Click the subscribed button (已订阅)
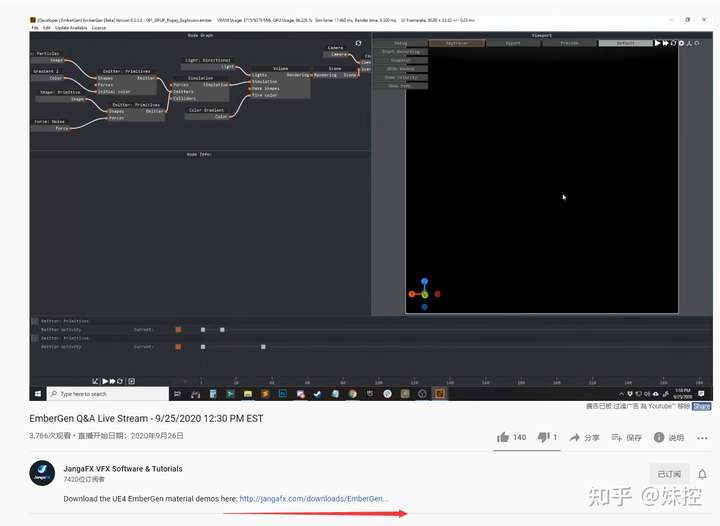The image size is (720, 526). 669,474
